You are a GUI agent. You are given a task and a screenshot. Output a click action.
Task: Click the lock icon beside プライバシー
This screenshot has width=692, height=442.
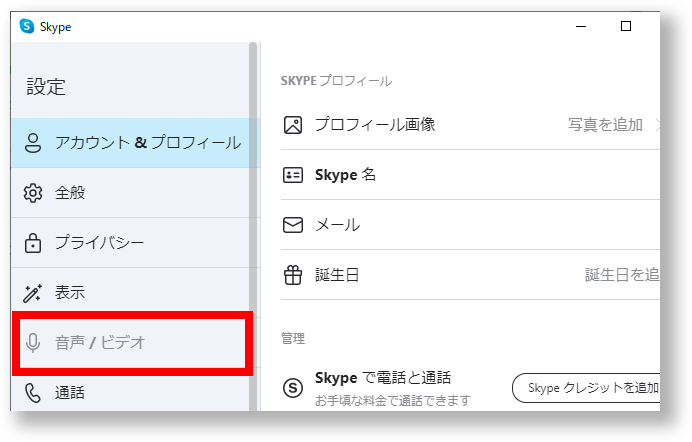[x=33, y=243]
